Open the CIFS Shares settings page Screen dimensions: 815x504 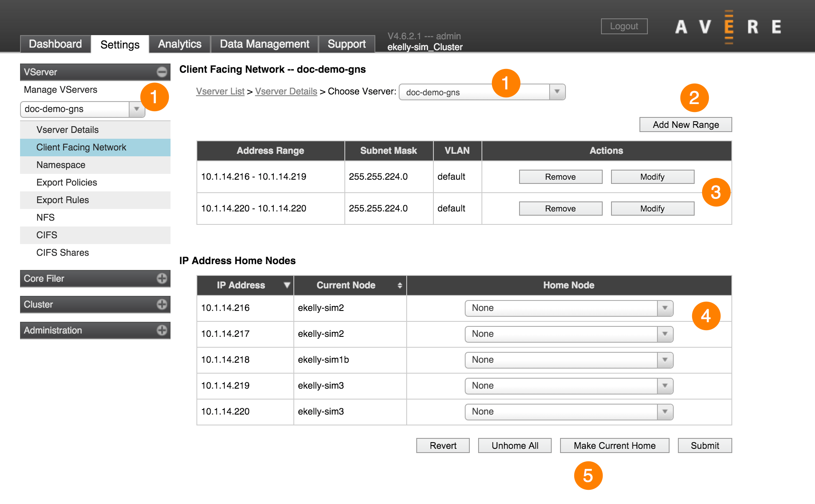(x=63, y=252)
